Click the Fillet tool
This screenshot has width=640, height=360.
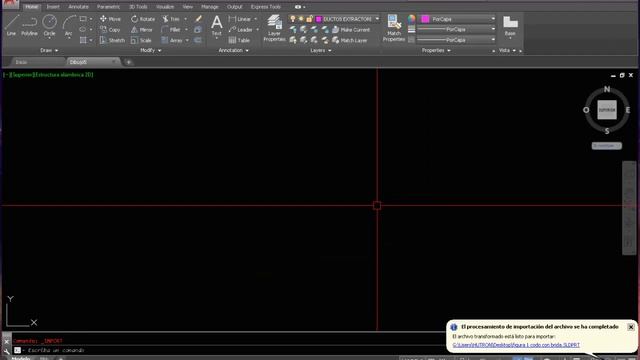click(x=171, y=29)
